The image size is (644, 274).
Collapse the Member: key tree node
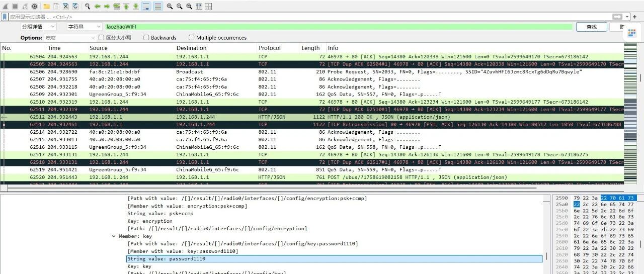(x=113, y=236)
